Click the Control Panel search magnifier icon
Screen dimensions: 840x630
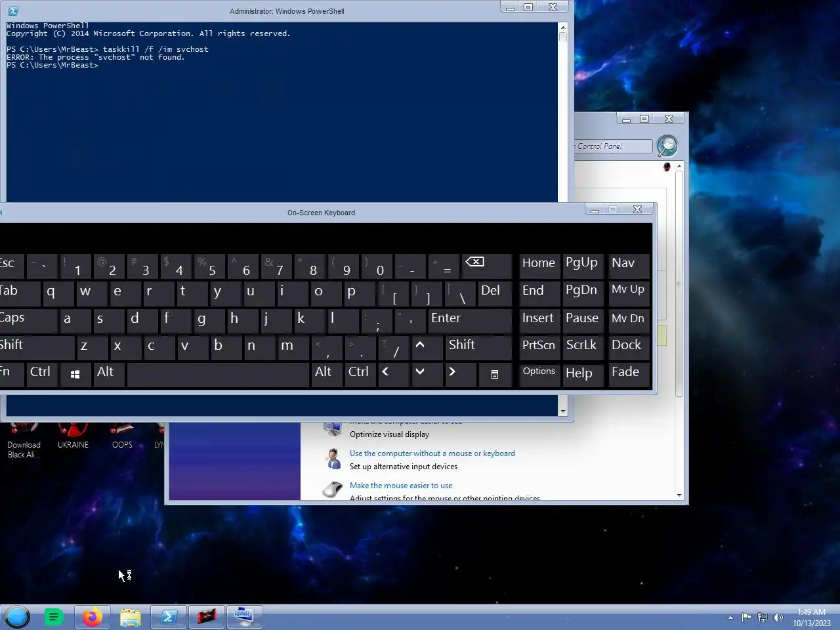pos(667,146)
